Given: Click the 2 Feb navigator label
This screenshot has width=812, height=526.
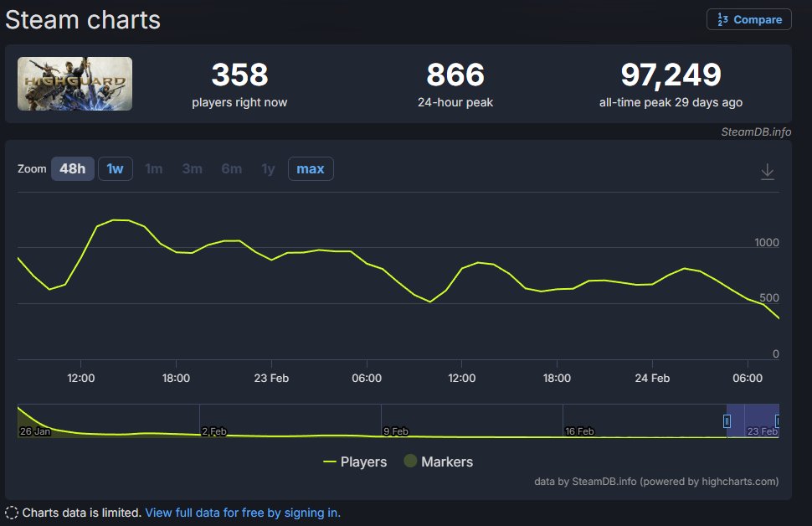Looking at the screenshot, I should click(x=214, y=431).
